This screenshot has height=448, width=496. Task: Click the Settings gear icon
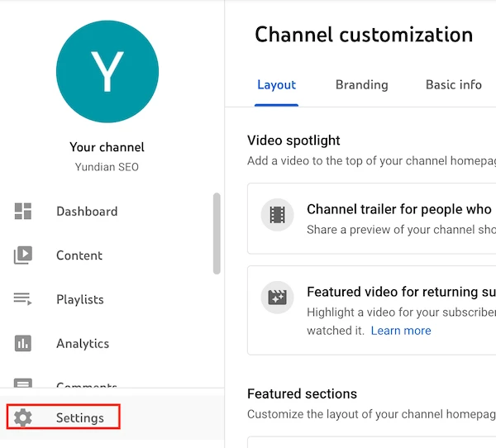[x=23, y=417]
